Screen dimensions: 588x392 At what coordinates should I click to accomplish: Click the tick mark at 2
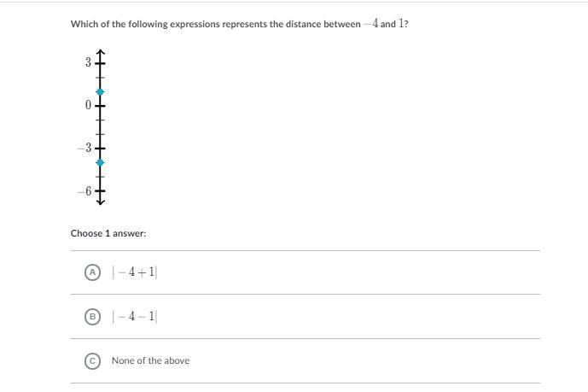(100, 78)
